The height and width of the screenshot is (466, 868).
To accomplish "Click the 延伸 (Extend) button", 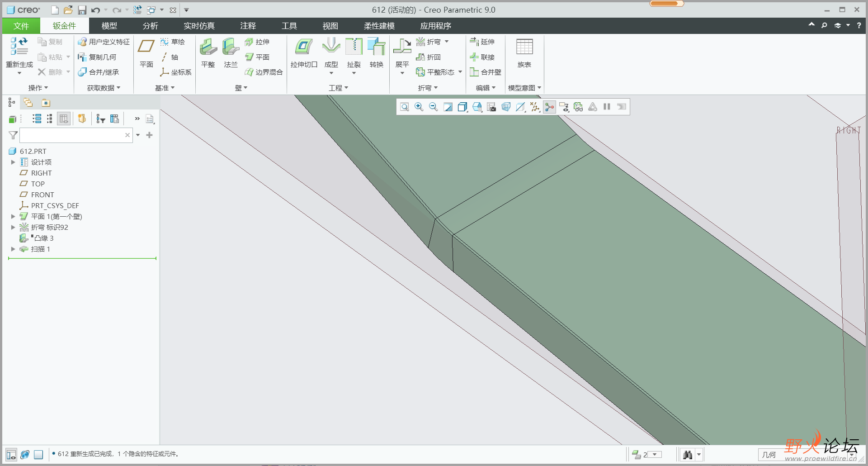I will 482,42.
